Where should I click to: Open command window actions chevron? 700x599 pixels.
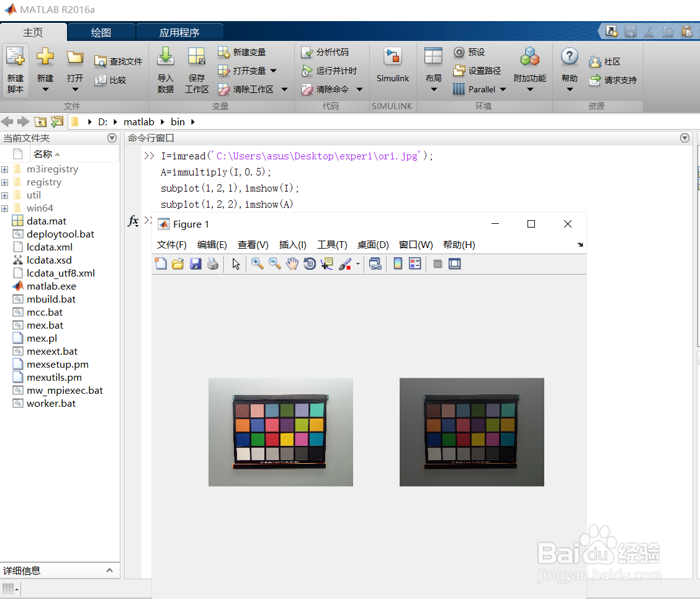click(x=685, y=138)
